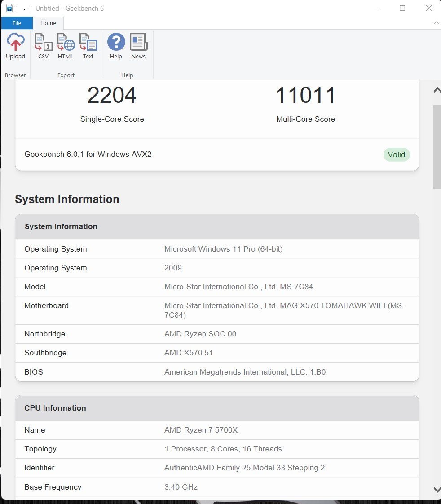The height and width of the screenshot is (504, 441).
Task: Click the Geekbench app icon in title bar
Action: pyautogui.click(x=9, y=9)
